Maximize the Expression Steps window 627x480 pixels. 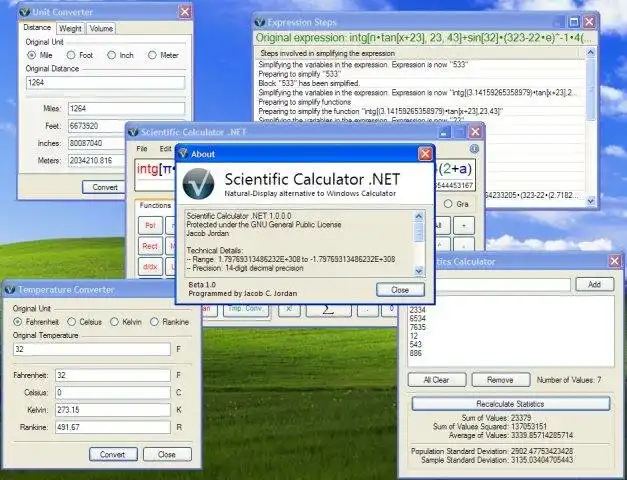[574, 22]
